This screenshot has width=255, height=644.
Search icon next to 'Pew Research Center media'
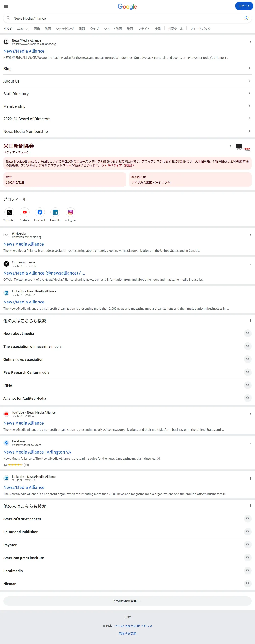[x=248, y=372]
